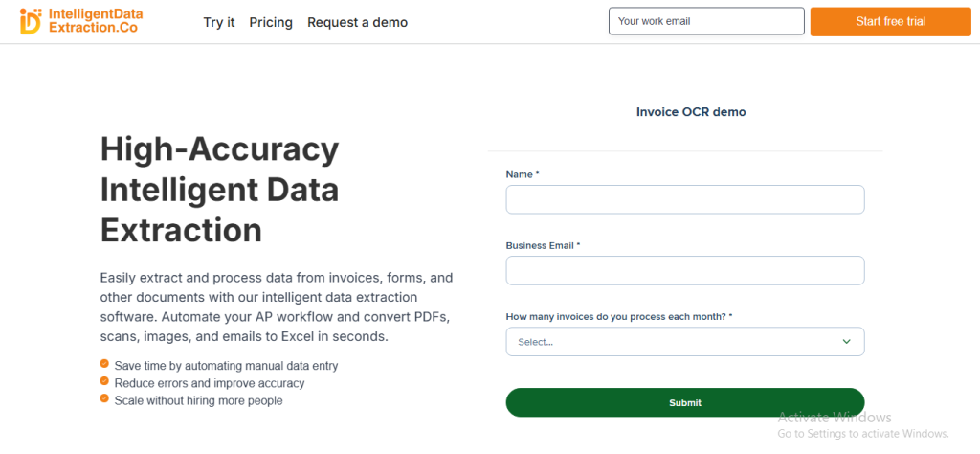
Task: Submit the Invoice OCR demo form
Action: 685,402
